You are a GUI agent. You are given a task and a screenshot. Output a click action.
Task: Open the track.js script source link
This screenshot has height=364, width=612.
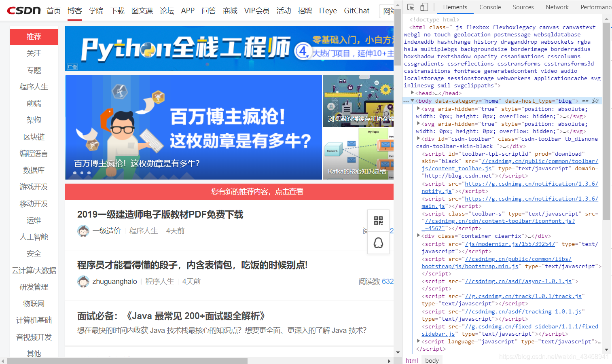pyautogui.click(x=523, y=296)
